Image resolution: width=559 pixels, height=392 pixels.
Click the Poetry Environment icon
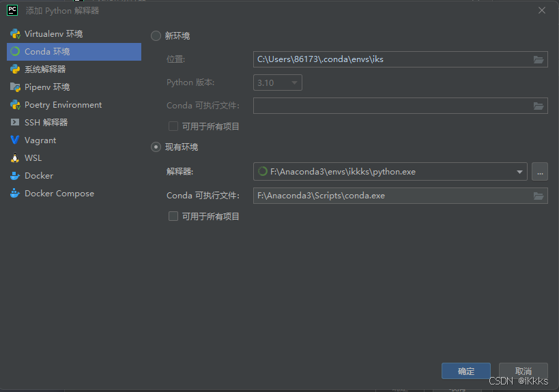coord(15,105)
